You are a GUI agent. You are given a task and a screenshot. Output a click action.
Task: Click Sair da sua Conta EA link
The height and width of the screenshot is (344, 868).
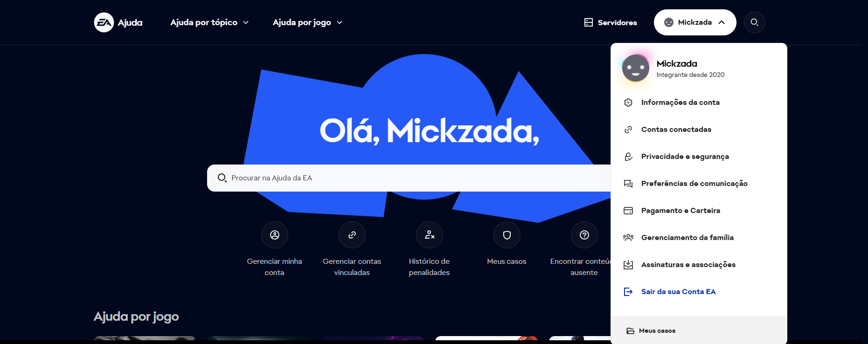pyautogui.click(x=678, y=292)
